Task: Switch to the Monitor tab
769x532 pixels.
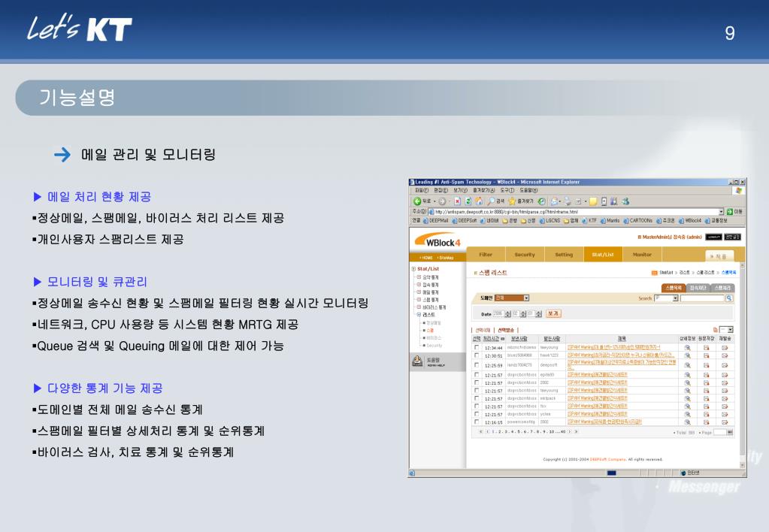Action: (x=642, y=255)
